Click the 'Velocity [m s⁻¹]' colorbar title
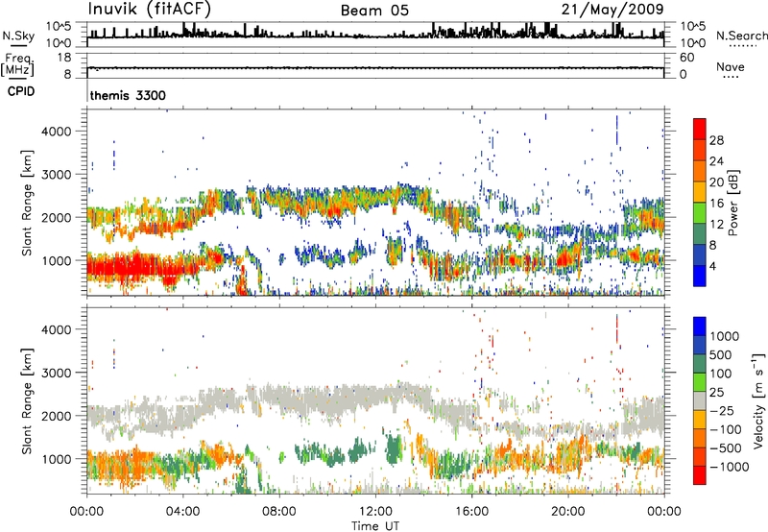This screenshot has width=768, height=532. pos(758,400)
